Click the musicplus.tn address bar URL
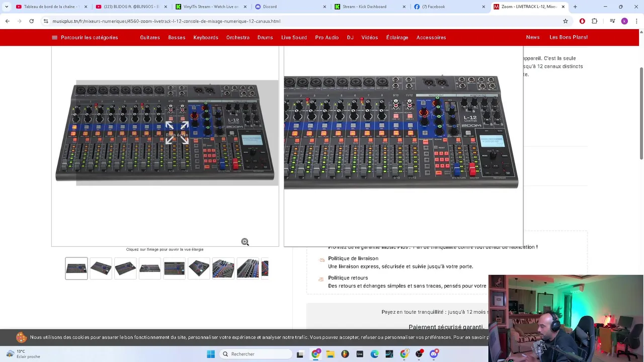Screen dimensions: 644x362 point(166,21)
